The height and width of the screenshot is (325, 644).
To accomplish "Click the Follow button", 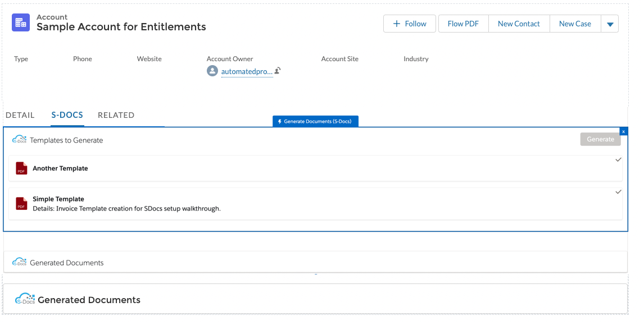I will coord(410,24).
